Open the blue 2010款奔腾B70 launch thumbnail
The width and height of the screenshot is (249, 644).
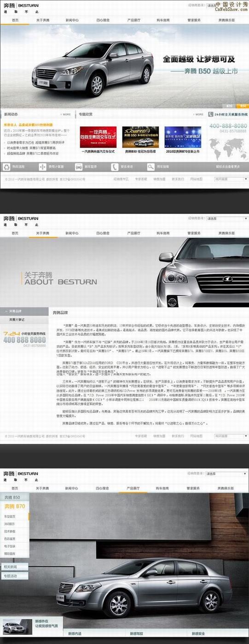[183, 137]
